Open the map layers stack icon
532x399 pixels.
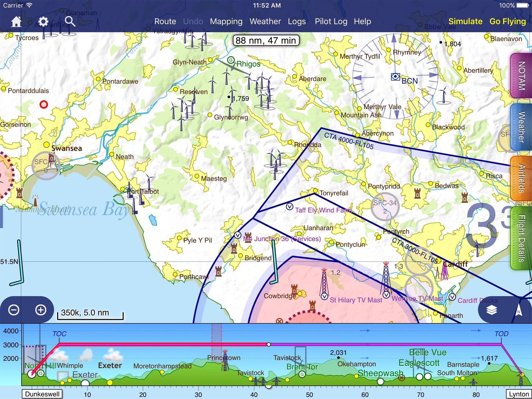coord(491,310)
